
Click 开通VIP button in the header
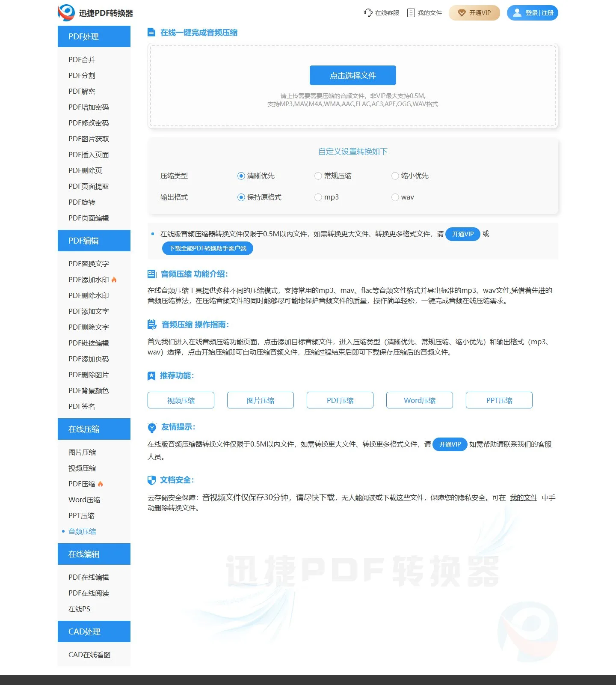tap(474, 13)
